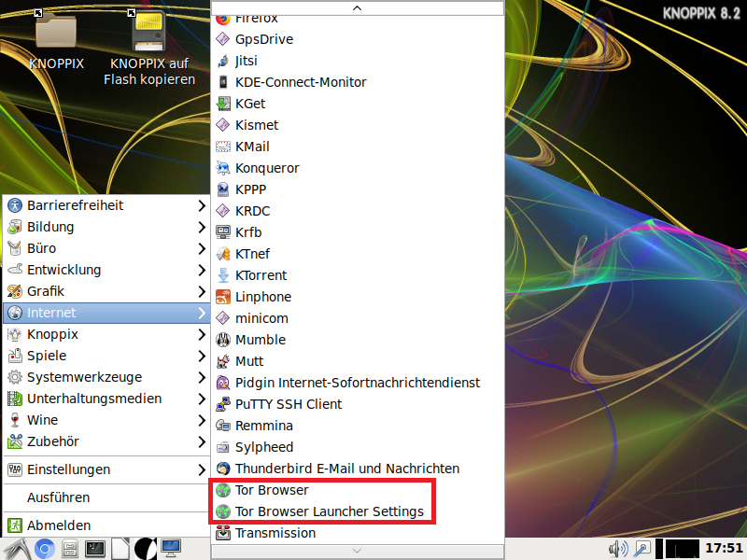The height and width of the screenshot is (560, 747).
Task: Open Pidgin Internet-Sofortnachrichtendienst
Action: 358,383
